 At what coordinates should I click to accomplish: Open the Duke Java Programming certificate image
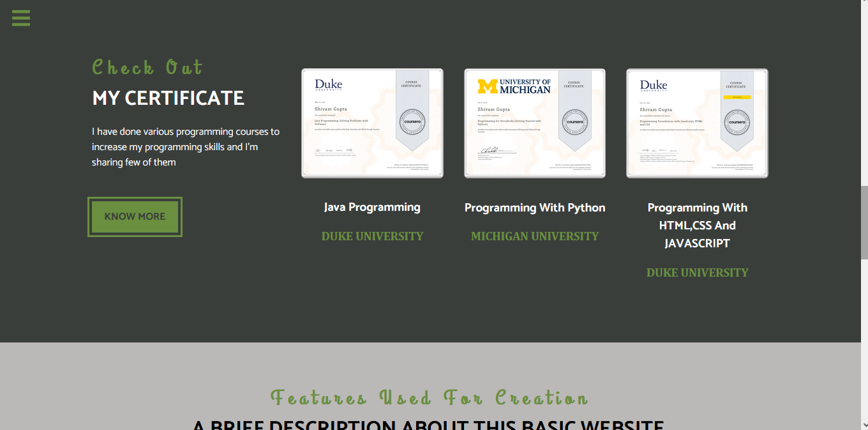[x=372, y=123]
